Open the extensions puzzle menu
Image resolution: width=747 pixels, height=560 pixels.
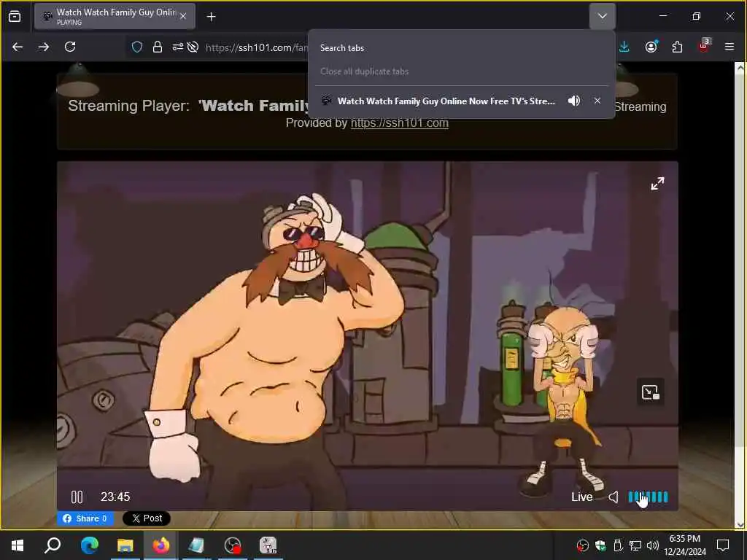[x=677, y=47]
